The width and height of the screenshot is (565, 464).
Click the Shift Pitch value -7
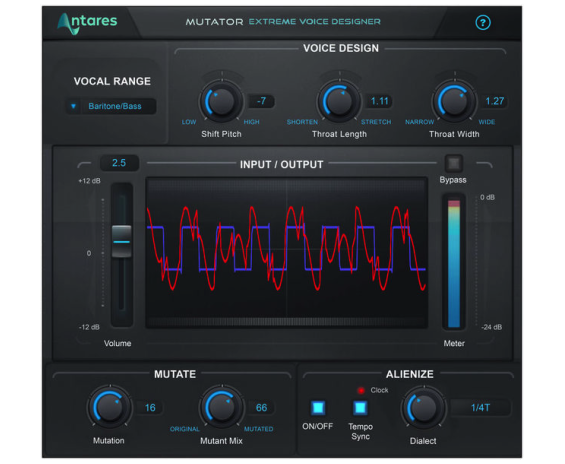pyautogui.click(x=261, y=101)
